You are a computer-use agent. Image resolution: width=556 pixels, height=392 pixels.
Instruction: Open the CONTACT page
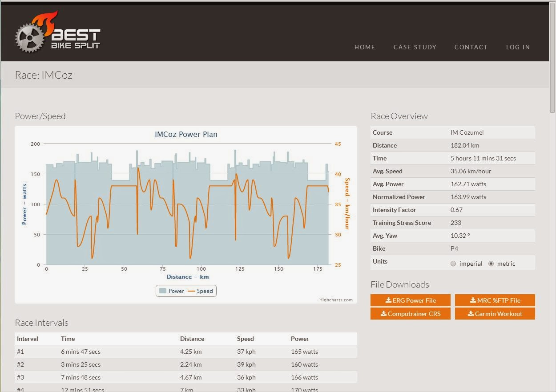[x=471, y=47]
